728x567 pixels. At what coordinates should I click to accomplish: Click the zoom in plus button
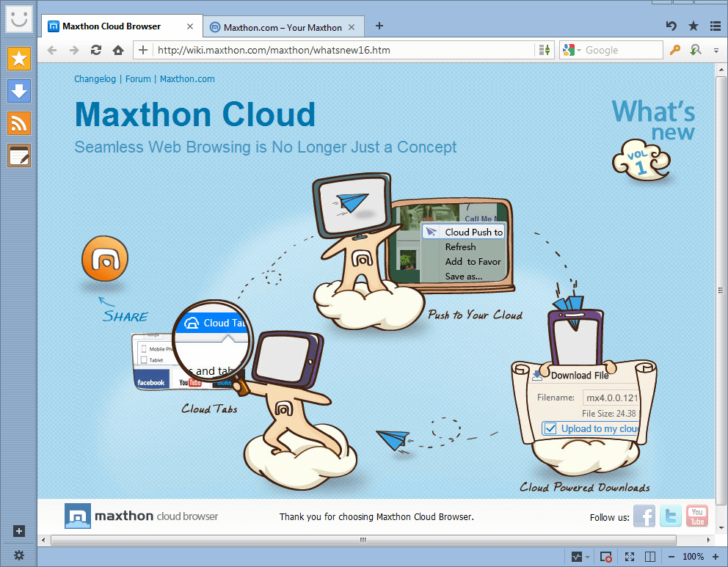coord(715,557)
